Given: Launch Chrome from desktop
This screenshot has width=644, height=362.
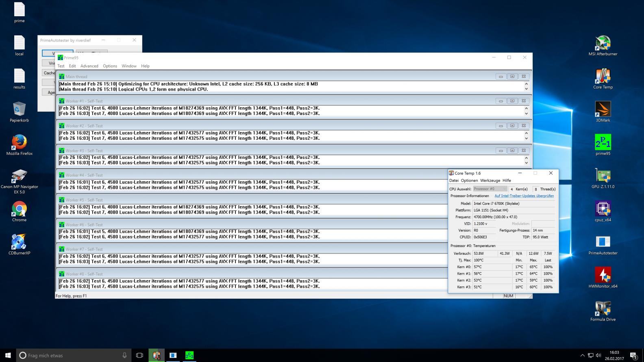Looking at the screenshot, I should pos(19,211).
